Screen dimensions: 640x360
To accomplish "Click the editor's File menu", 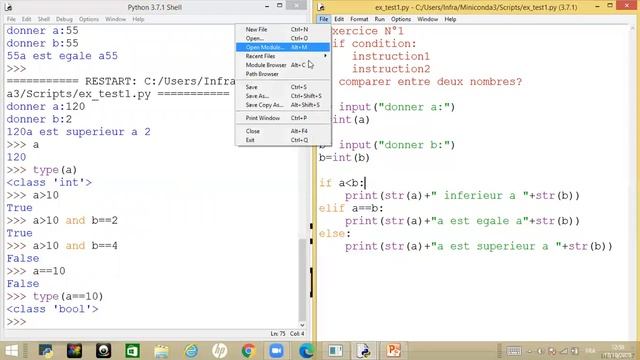I will pos(324,19).
